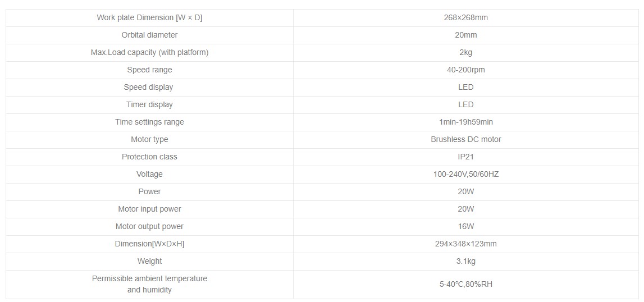This screenshot has width=644, height=302.
Task: Click the 5-40℃,80%RH value
Action: point(465,284)
